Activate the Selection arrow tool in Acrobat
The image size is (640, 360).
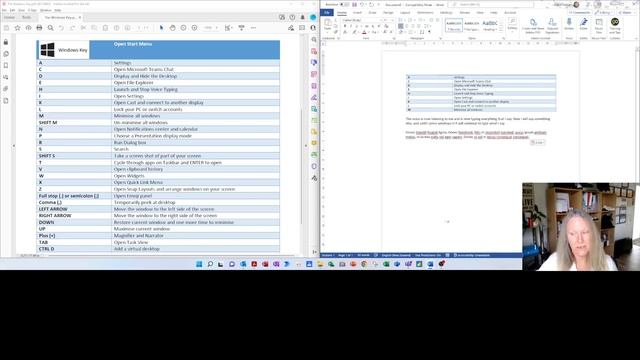coord(161,28)
